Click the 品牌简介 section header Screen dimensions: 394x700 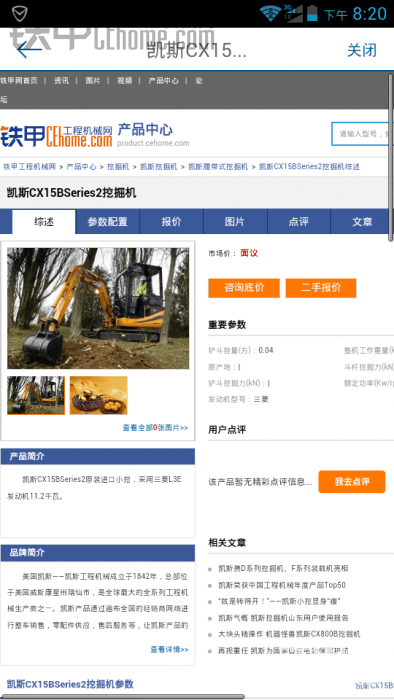pyautogui.click(x=98, y=553)
